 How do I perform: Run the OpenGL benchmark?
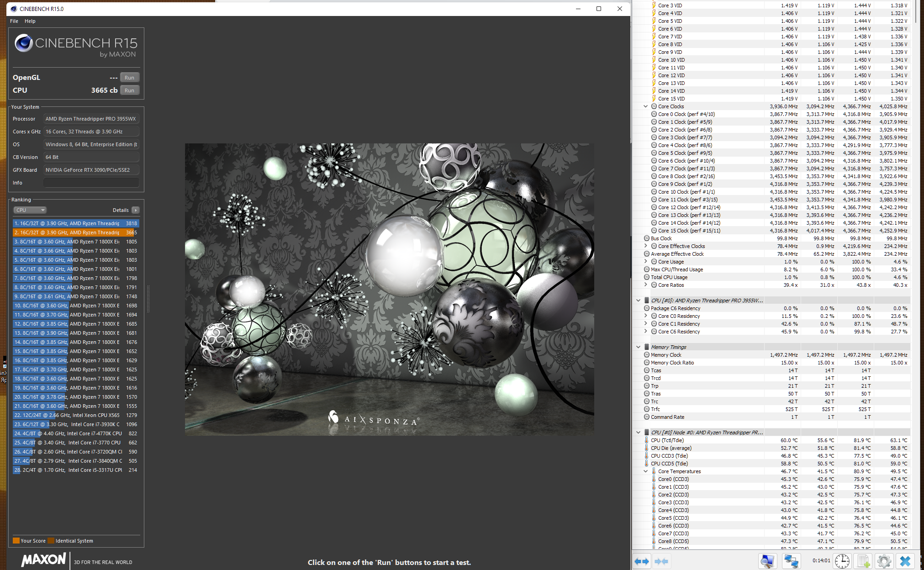coord(129,78)
